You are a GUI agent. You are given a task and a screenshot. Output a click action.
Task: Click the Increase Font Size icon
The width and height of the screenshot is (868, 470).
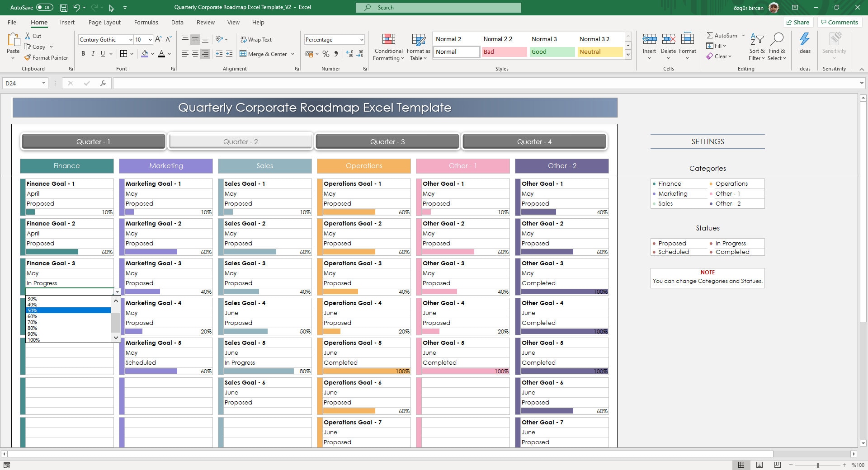tap(158, 39)
